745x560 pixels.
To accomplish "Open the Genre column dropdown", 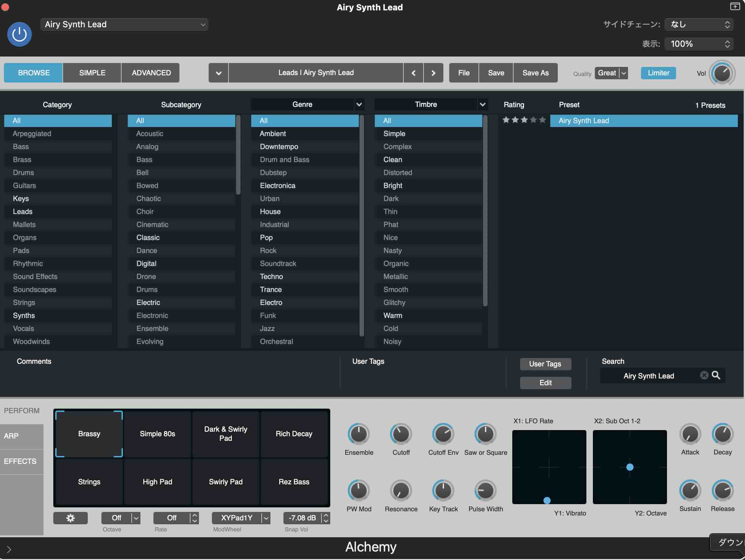I will point(359,105).
